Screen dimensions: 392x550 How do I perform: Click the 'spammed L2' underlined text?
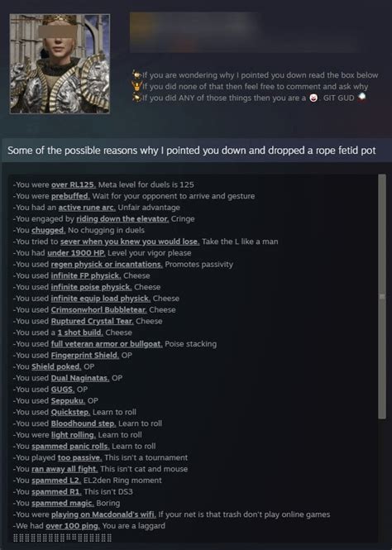[56, 481]
